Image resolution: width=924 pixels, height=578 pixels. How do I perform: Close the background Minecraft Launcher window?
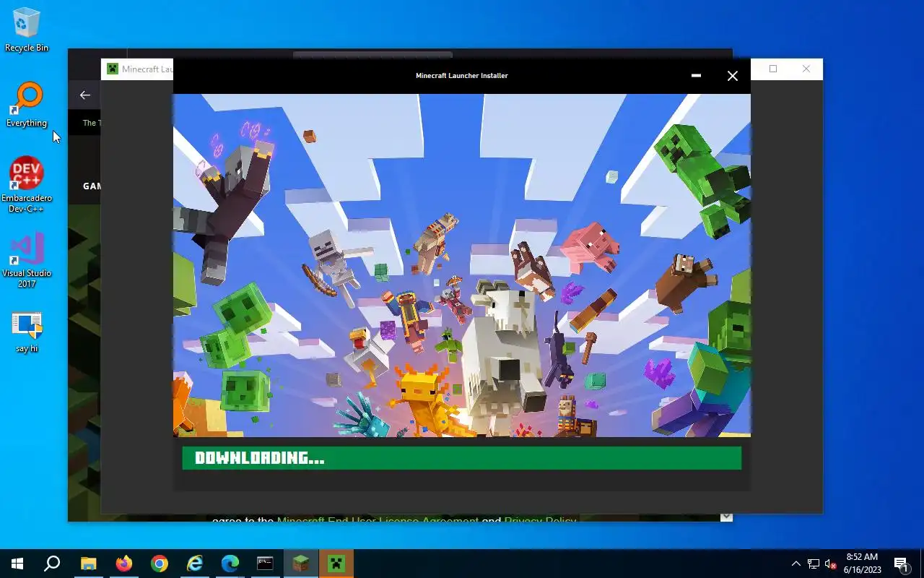tap(806, 69)
